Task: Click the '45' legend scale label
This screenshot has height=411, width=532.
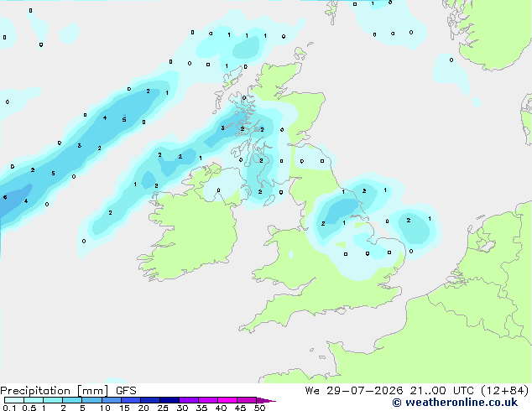Action: [x=240, y=408]
